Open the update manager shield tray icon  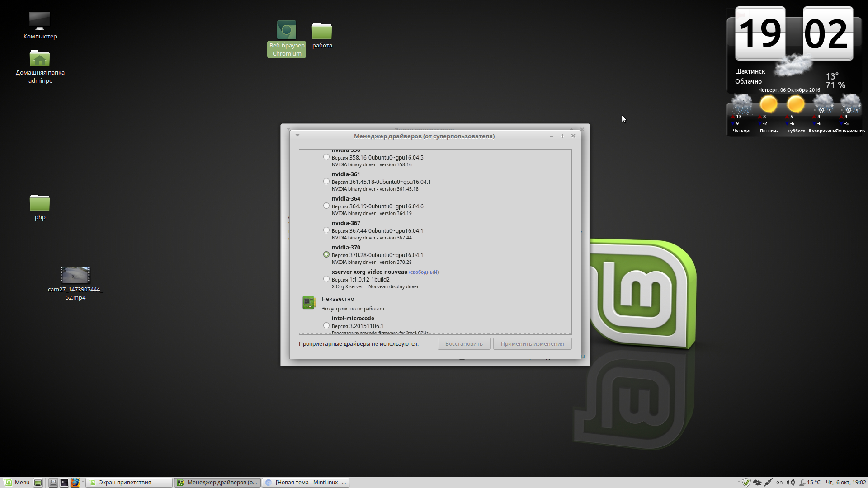coord(746,483)
